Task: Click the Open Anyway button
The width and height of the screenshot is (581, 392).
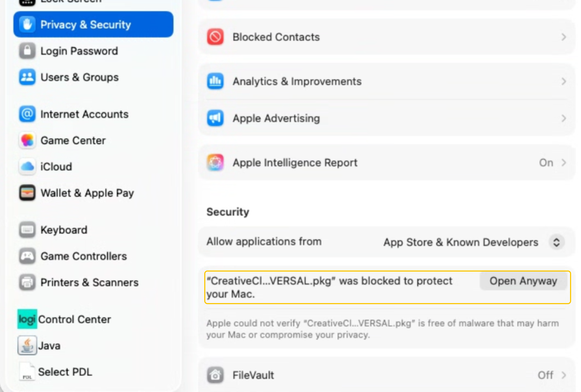Action: point(523,281)
